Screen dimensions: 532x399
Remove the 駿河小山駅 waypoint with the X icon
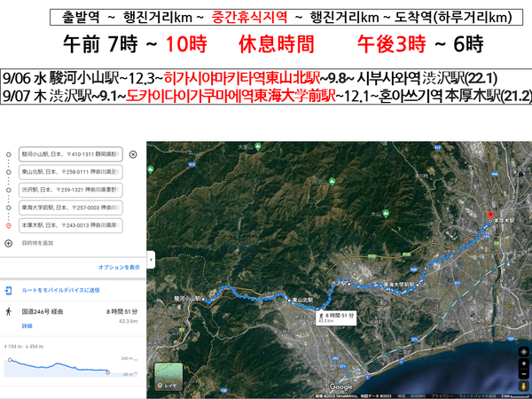tap(133, 154)
